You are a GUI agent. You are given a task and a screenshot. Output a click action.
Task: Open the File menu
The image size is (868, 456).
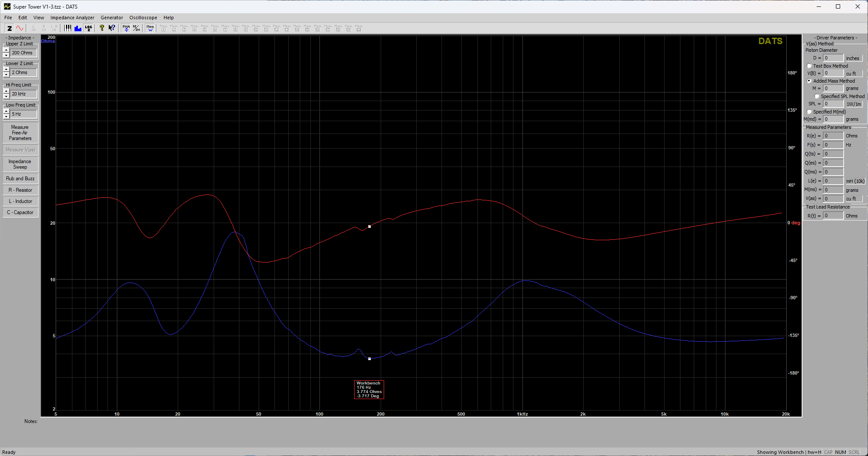pyautogui.click(x=8, y=18)
